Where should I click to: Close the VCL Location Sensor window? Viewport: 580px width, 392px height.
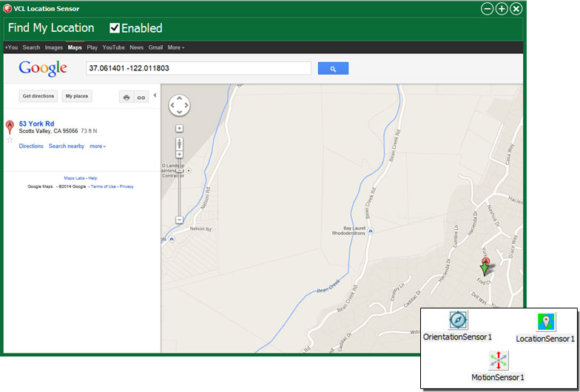(516, 9)
